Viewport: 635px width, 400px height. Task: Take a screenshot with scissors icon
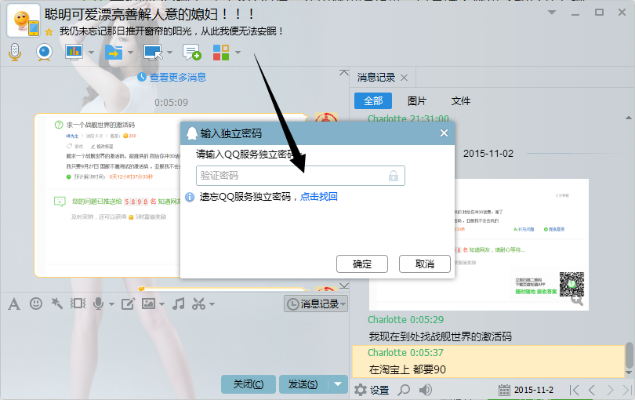coord(199,304)
